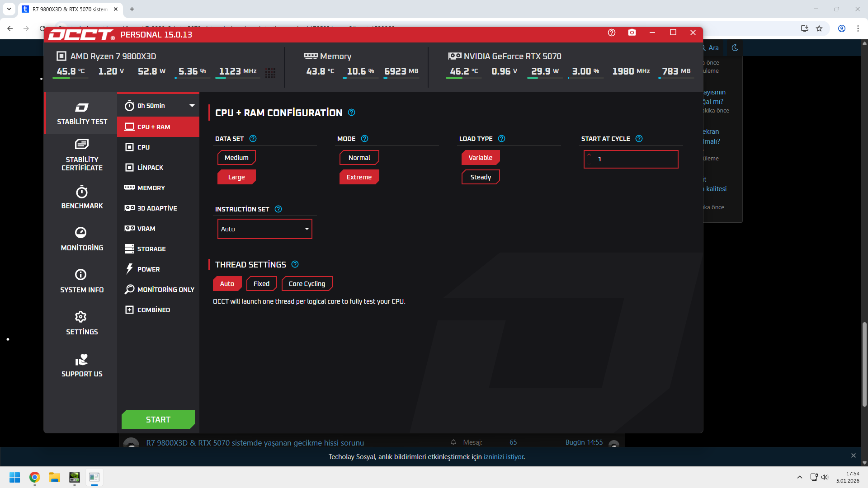868x488 pixels.
Task: Show help for CPU + RAM Configuration
Action: [351, 113]
